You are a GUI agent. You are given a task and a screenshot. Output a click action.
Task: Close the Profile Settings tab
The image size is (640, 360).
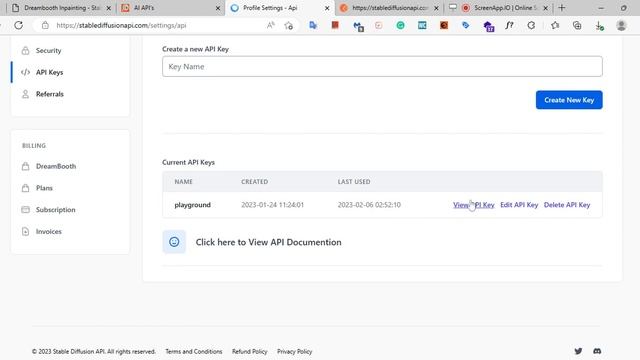[x=327, y=8]
